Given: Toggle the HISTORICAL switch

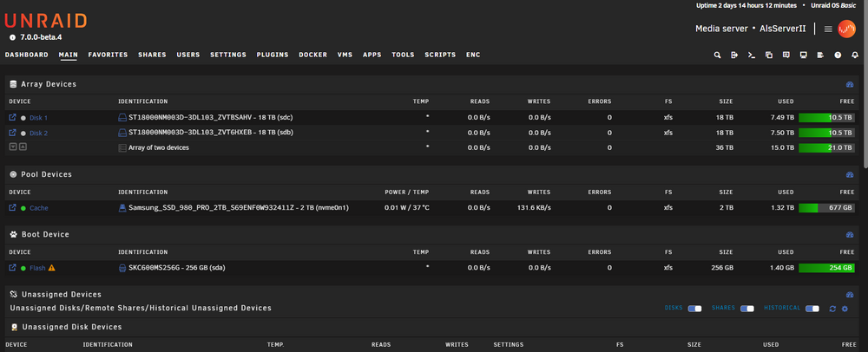Looking at the screenshot, I should (x=812, y=309).
